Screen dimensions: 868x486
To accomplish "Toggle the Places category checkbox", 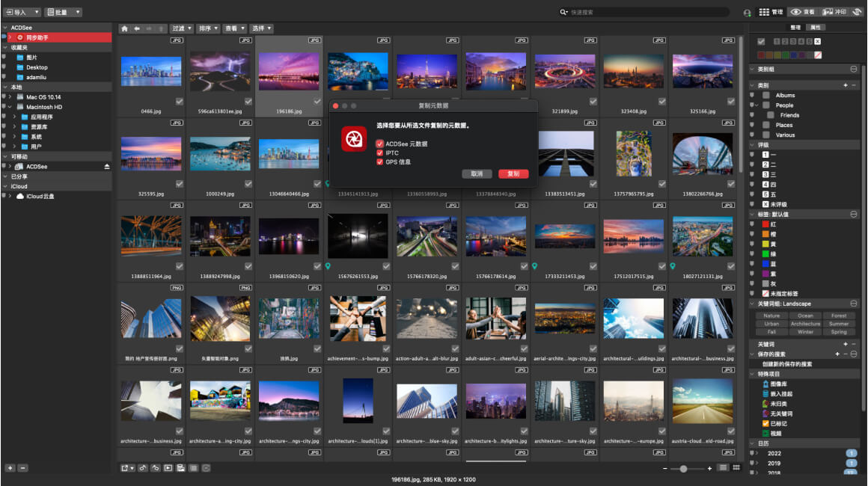I will 766,125.
